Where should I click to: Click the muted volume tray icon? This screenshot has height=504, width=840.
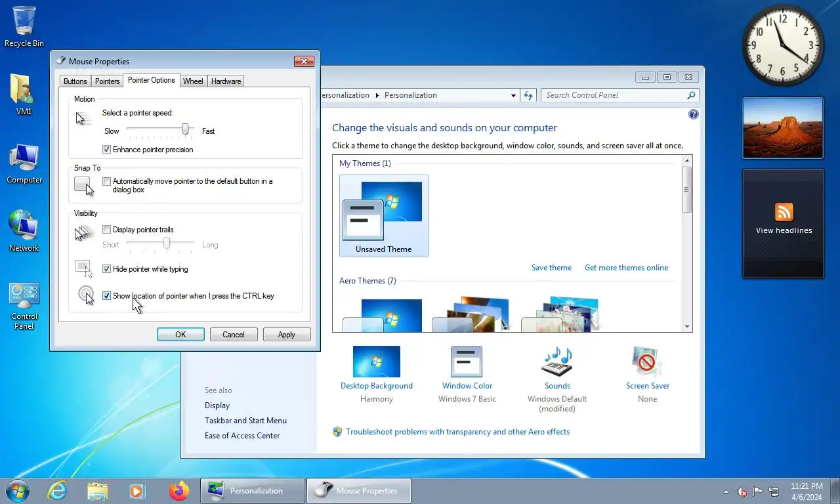click(x=742, y=492)
